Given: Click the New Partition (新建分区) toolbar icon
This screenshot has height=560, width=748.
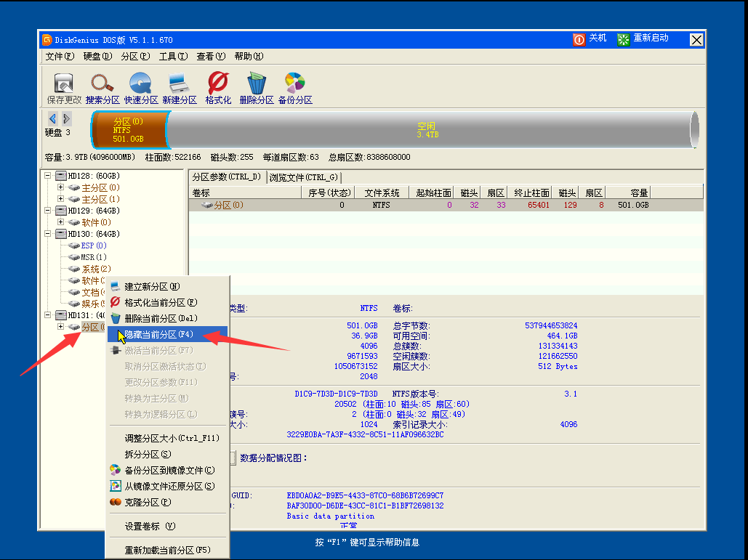Looking at the screenshot, I should (179, 83).
